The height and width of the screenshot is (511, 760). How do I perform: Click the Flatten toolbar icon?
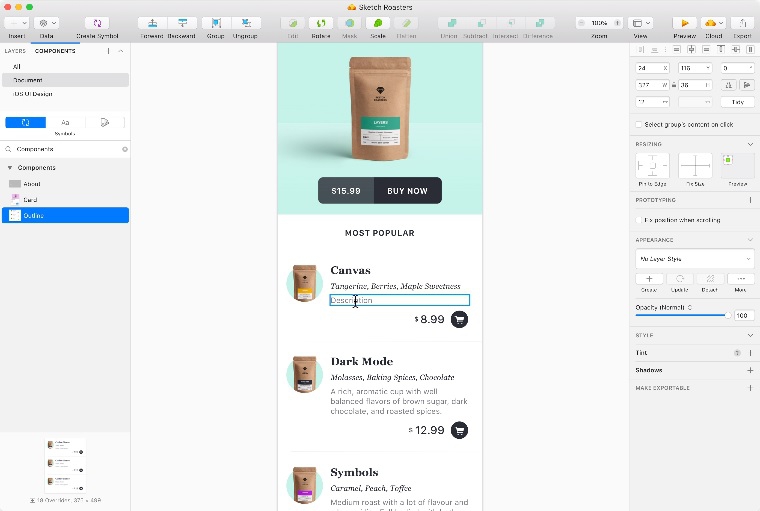[406, 23]
